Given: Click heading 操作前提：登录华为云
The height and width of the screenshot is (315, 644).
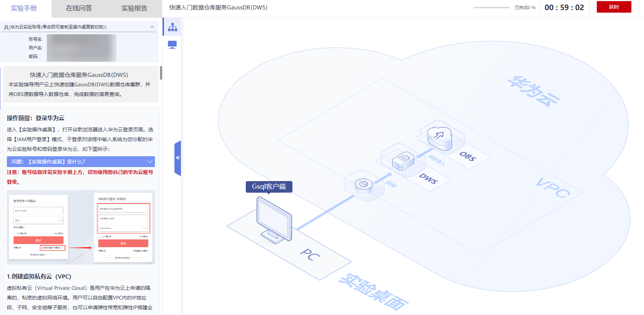Looking at the screenshot, I should coord(36,118).
